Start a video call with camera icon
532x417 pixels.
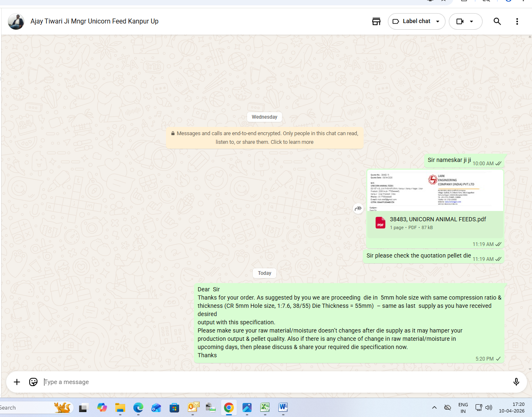point(460,21)
